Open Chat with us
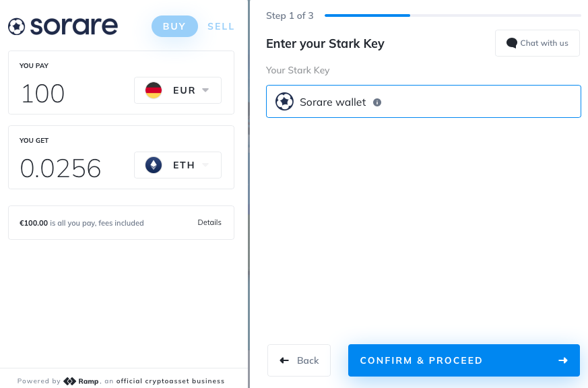588x388 pixels. point(537,43)
